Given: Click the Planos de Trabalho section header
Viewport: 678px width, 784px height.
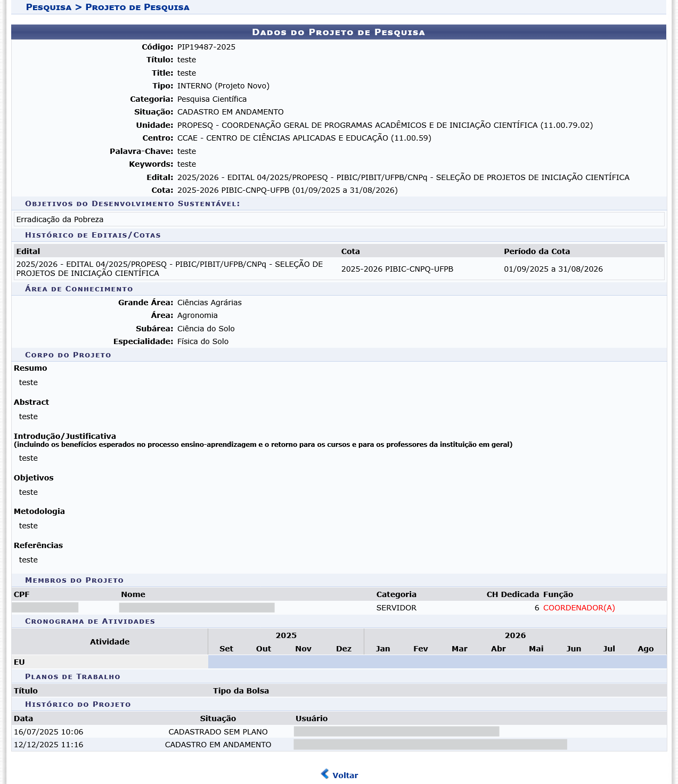Looking at the screenshot, I should [72, 676].
